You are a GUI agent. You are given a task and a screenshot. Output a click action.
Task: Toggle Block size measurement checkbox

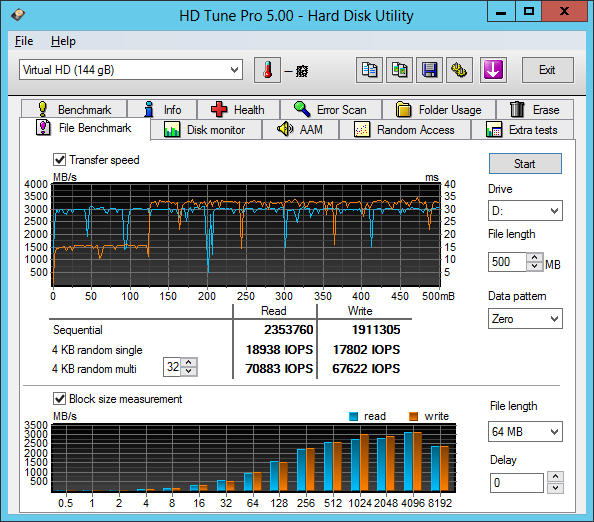click(x=59, y=399)
